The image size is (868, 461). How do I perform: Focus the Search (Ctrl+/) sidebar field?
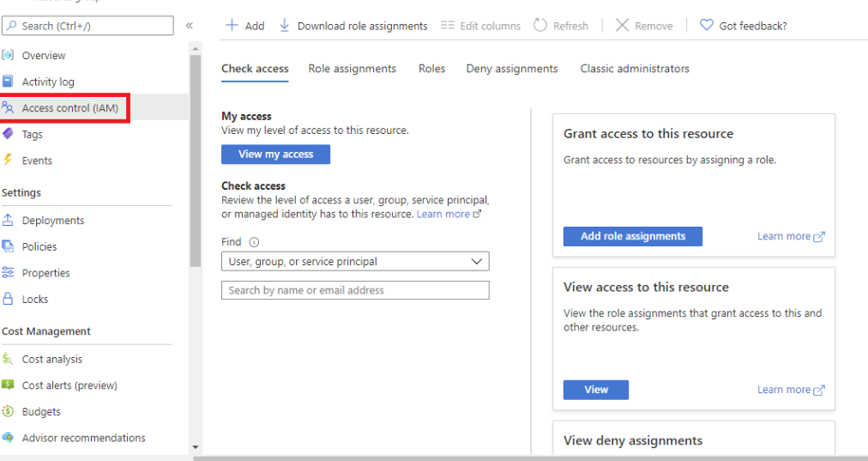[x=87, y=26]
